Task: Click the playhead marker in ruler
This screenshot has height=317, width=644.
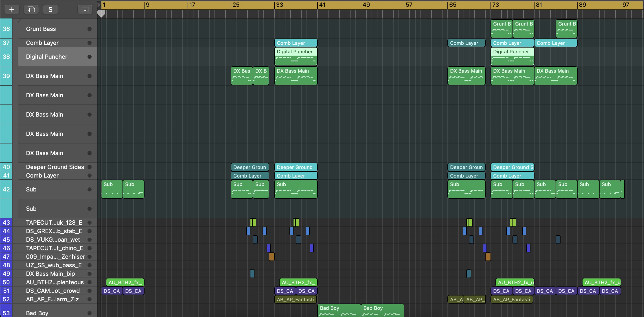Action: [x=101, y=13]
